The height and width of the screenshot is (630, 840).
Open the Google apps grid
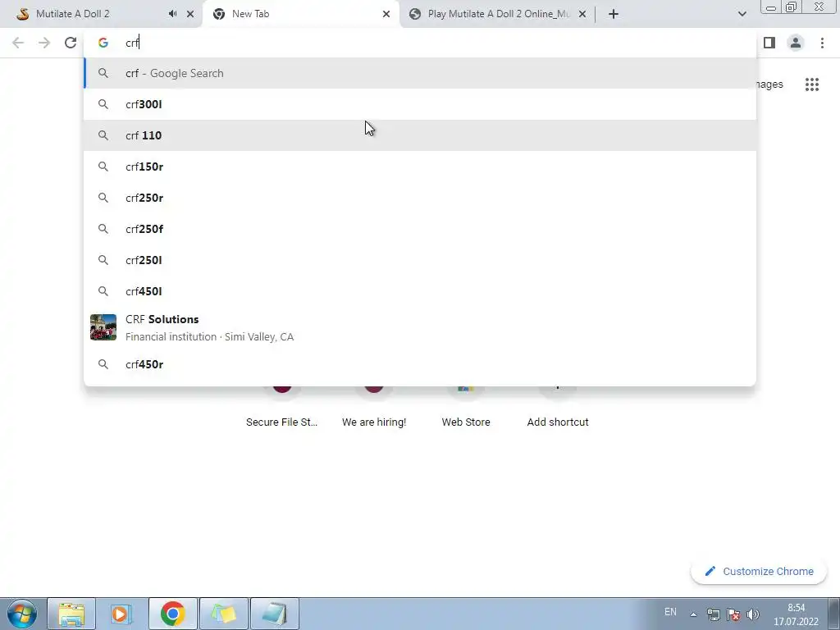click(812, 84)
